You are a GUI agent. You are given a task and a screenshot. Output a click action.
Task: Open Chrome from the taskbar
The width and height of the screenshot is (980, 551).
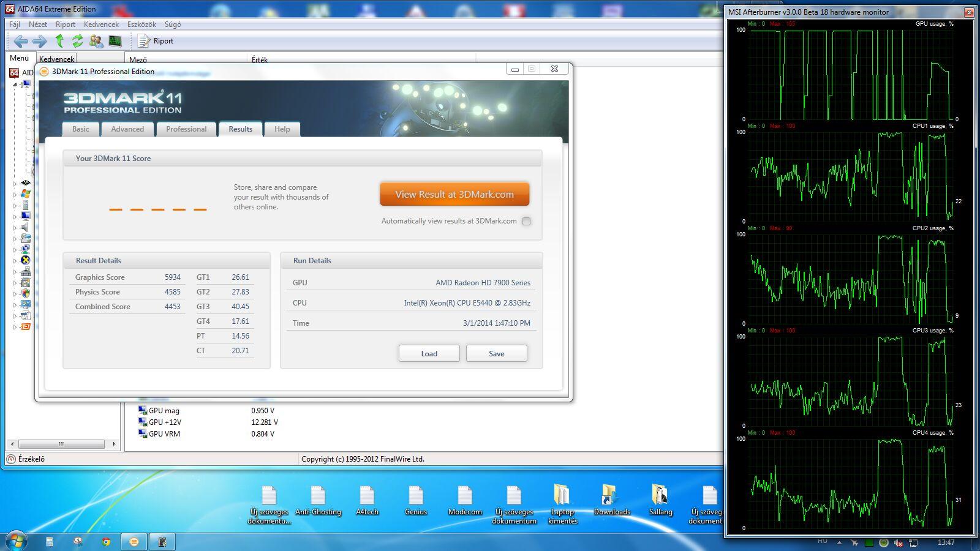(105, 542)
